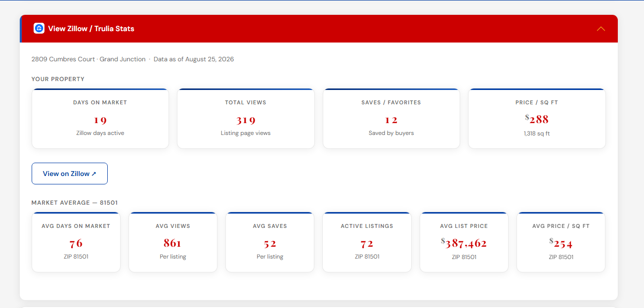The image size is (644, 308).
Task: Click the address 2809 Cumbres Court text
Action: [63, 59]
